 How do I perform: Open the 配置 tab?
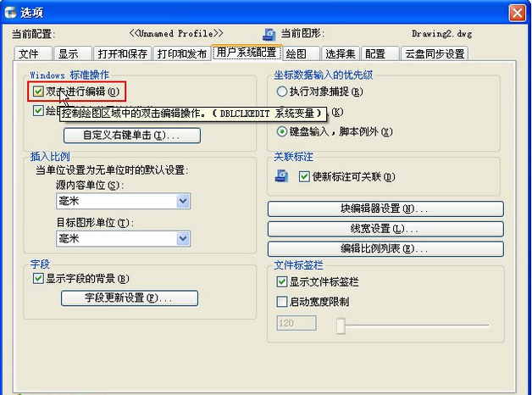[380, 54]
